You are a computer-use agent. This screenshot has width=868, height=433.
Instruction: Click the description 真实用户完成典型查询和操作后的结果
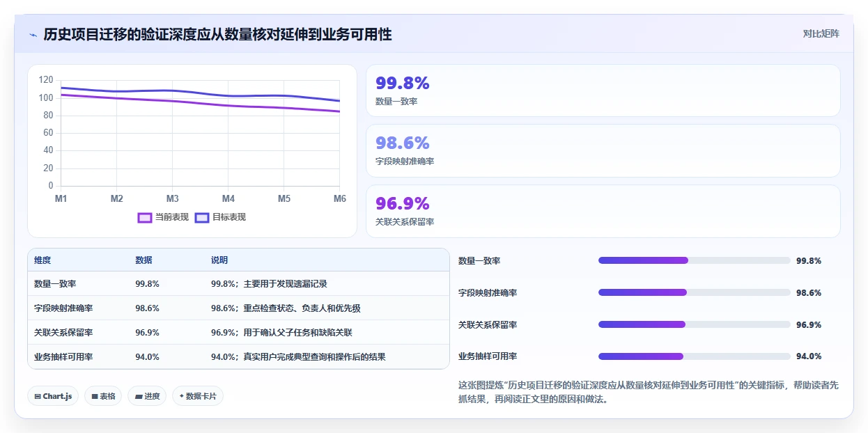315,356
